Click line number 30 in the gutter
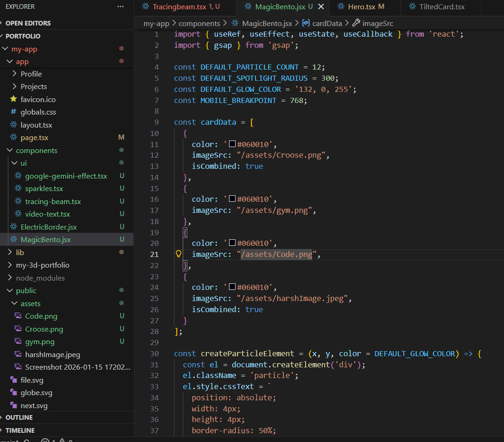Viewport: 504px width, 442px height. click(x=154, y=353)
